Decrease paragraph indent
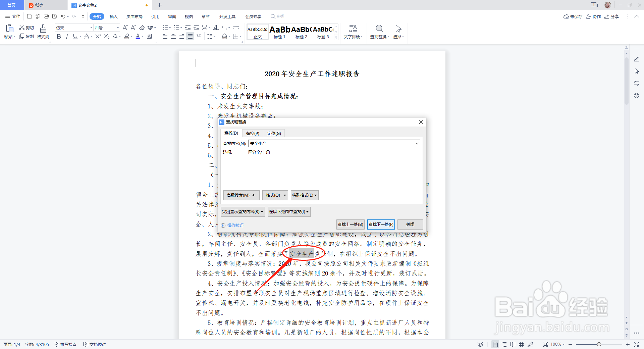Image resolution: width=644 pixels, height=349 pixels. (188, 28)
